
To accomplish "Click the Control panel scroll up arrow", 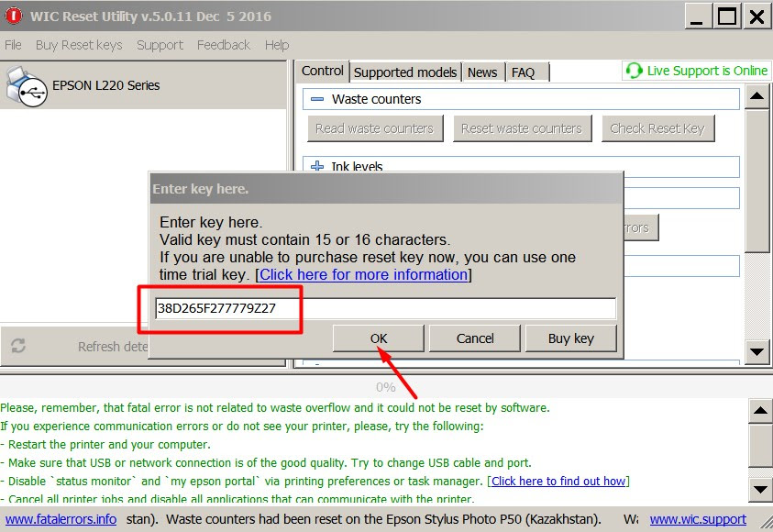I will (x=756, y=96).
